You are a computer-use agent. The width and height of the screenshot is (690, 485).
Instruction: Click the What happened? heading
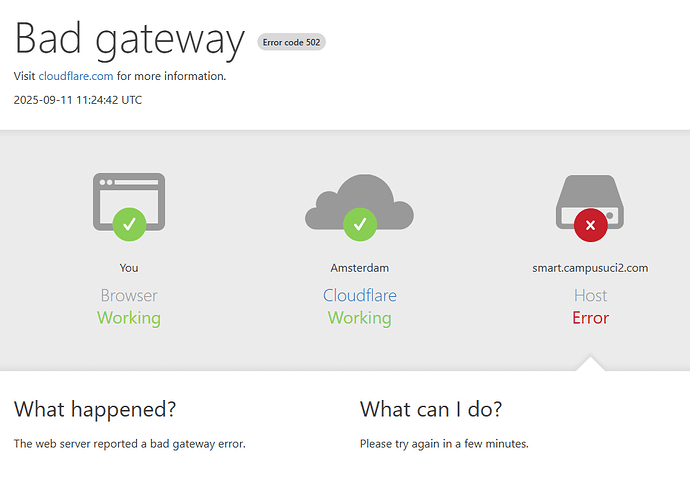point(95,408)
